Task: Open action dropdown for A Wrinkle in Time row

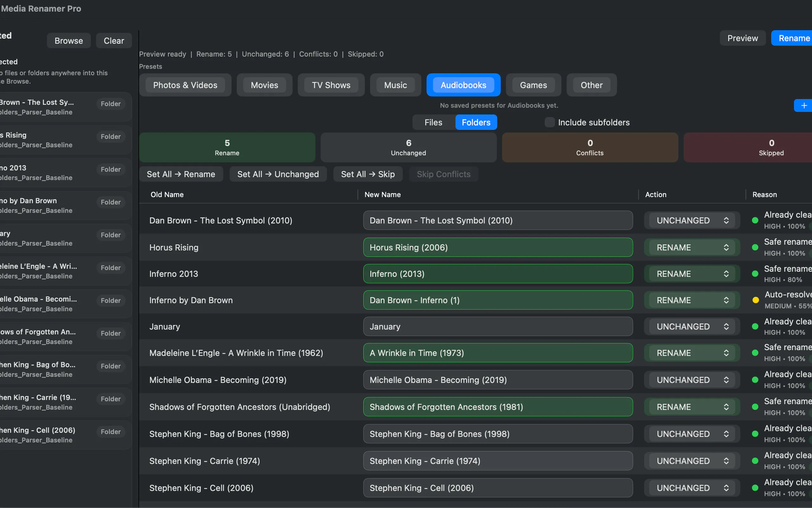Action: 692,353
